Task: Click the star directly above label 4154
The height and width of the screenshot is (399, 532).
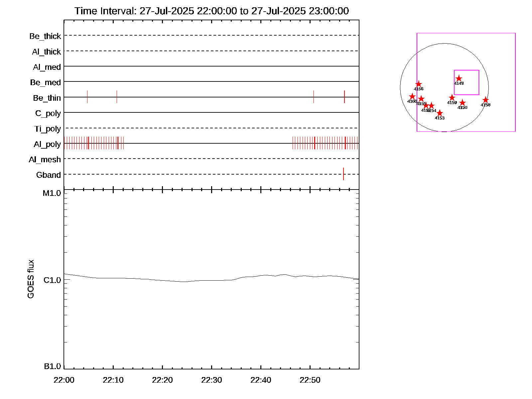Action: coord(431,106)
